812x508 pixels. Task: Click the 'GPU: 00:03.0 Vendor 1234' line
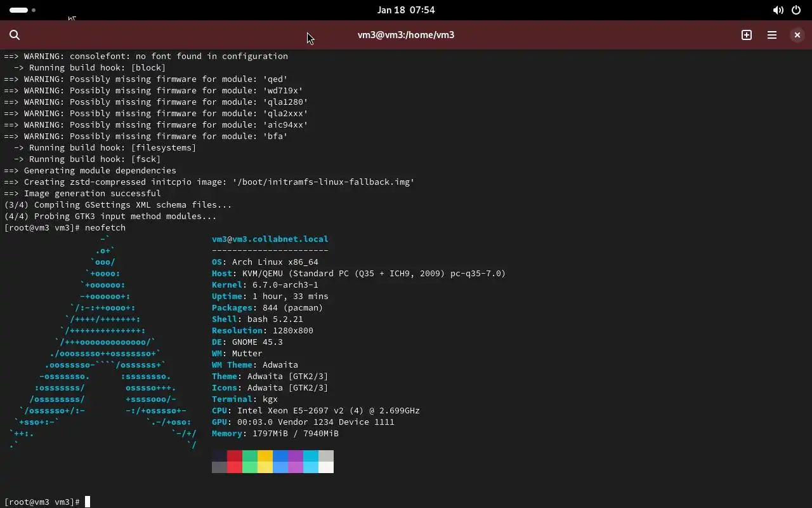point(303,422)
